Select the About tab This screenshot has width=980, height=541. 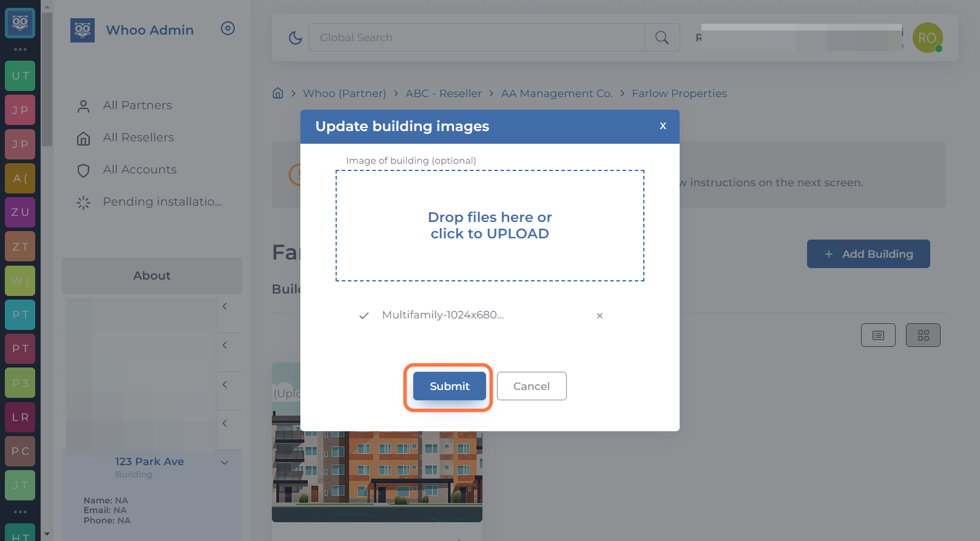tap(152, 275)
